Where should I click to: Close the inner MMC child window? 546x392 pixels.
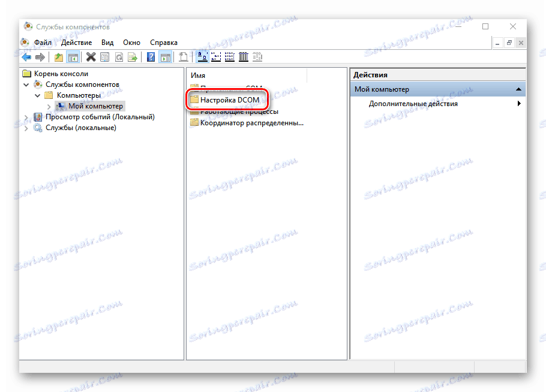tap(521, 43)
